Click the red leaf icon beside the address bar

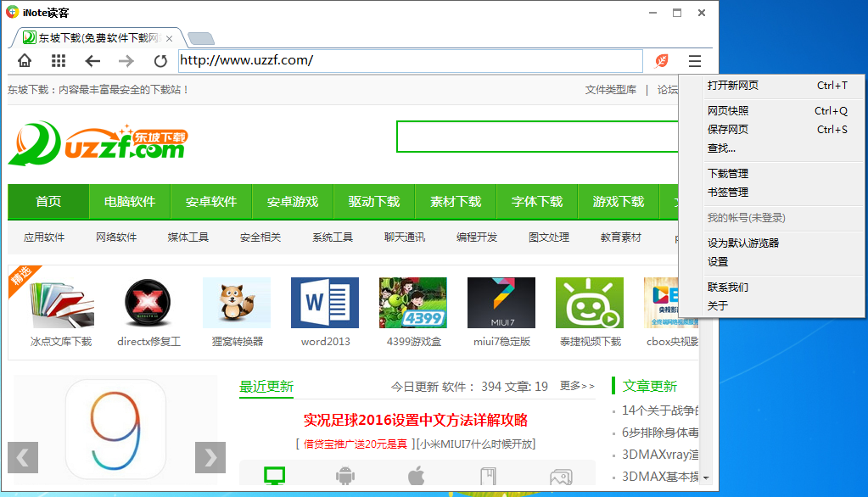(x=662, y=61)
